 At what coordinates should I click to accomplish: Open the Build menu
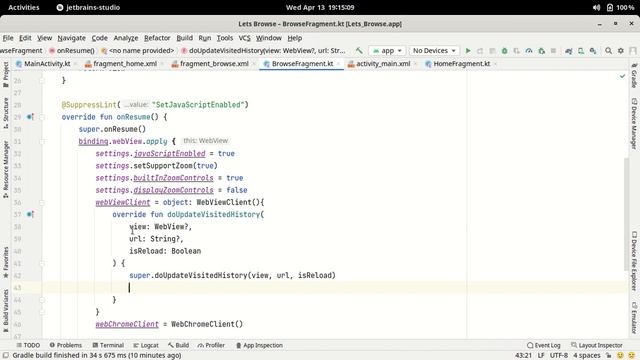[184, 38]
